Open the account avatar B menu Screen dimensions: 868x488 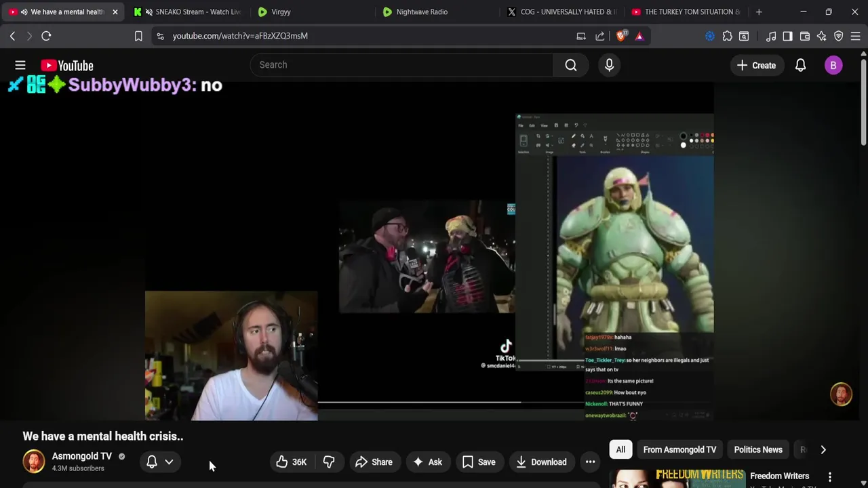833,66
